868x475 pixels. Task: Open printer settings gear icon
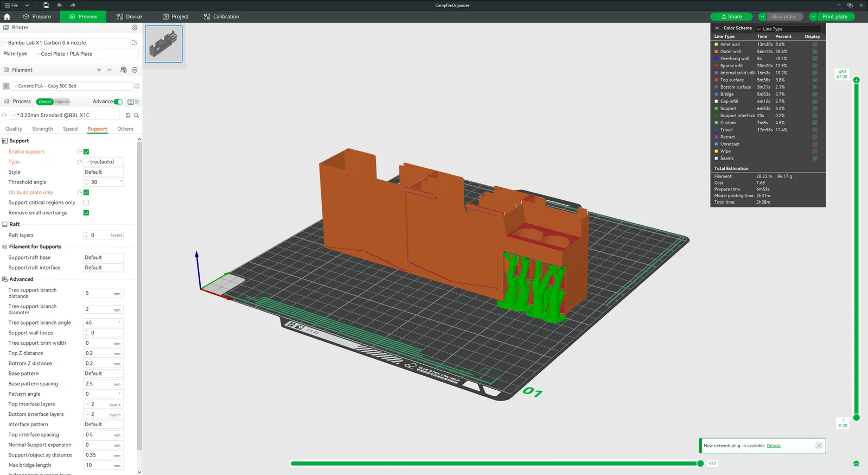click(x=135, y=28)
